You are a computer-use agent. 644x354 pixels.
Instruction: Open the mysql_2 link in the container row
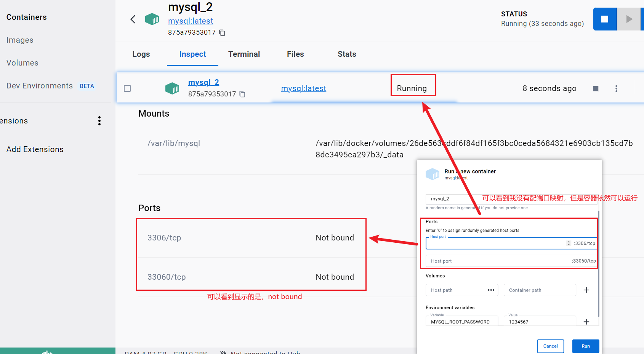tap(203, 82)
